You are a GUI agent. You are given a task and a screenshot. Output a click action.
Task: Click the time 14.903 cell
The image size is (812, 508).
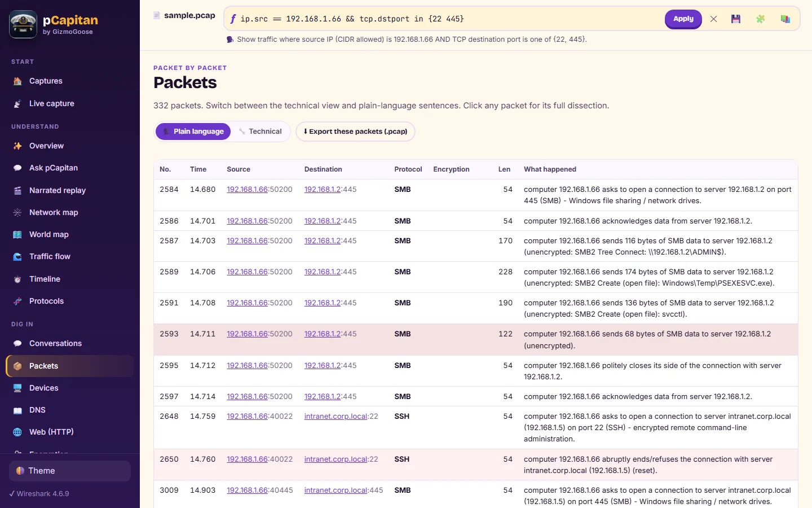click(x=202, y=491)
